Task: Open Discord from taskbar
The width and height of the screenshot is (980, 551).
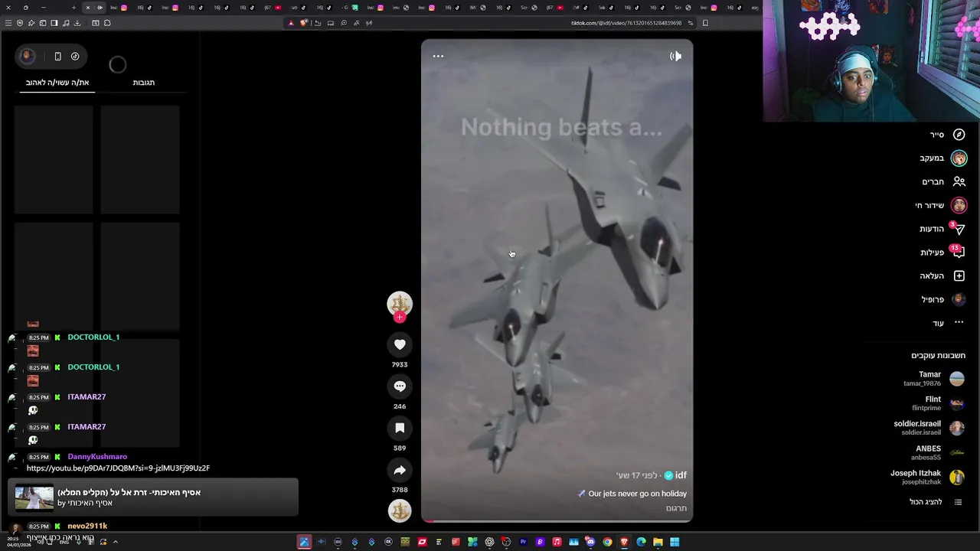Action: pos(590,542)
